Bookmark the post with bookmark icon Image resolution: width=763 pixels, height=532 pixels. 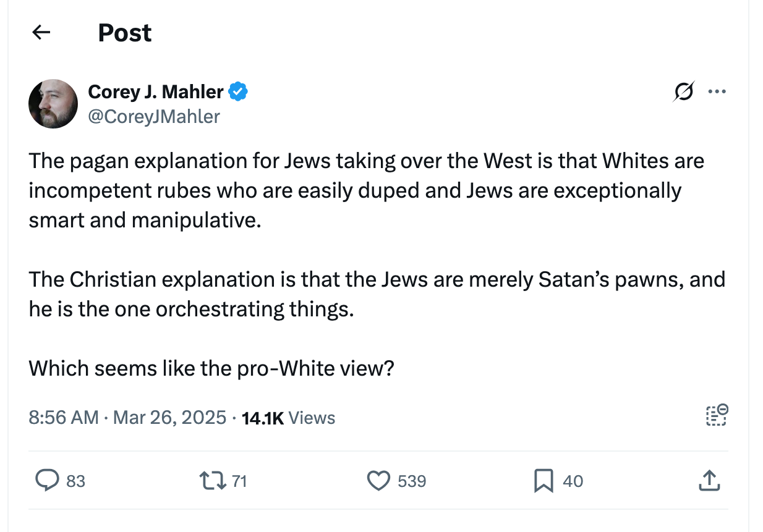pyautogui.click(x=543, y=481)
